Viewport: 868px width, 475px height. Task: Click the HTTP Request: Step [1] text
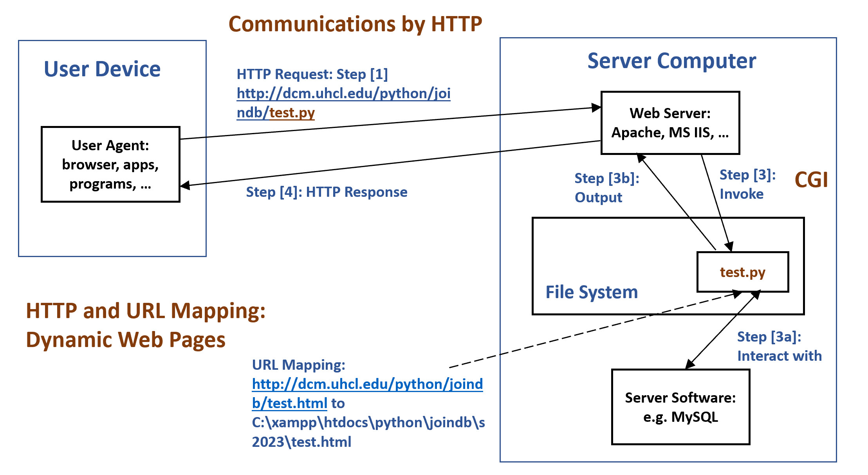click(312, 74)
